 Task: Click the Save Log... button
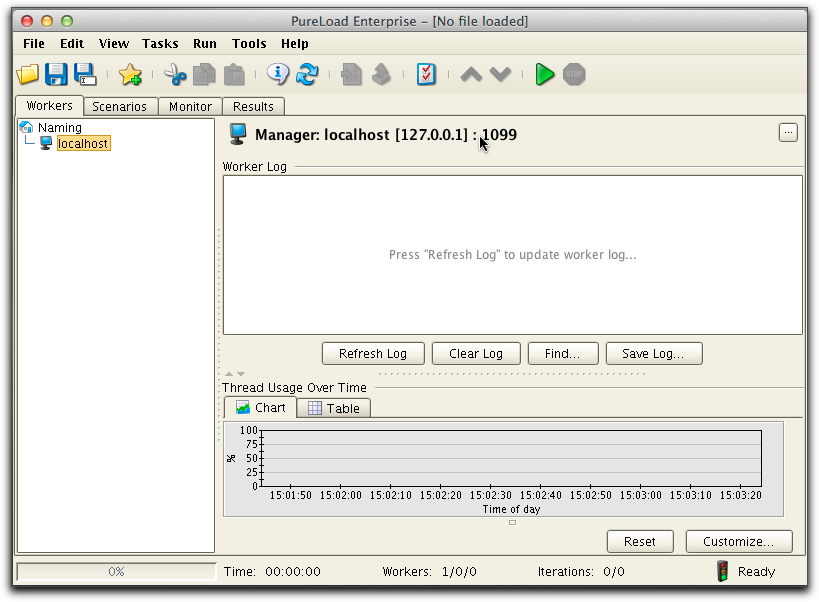653,353
